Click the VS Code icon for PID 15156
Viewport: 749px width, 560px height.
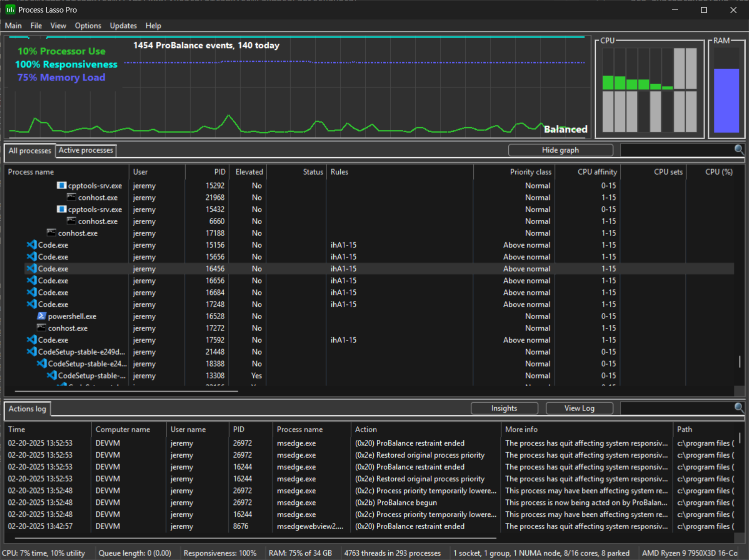(32, 245)
